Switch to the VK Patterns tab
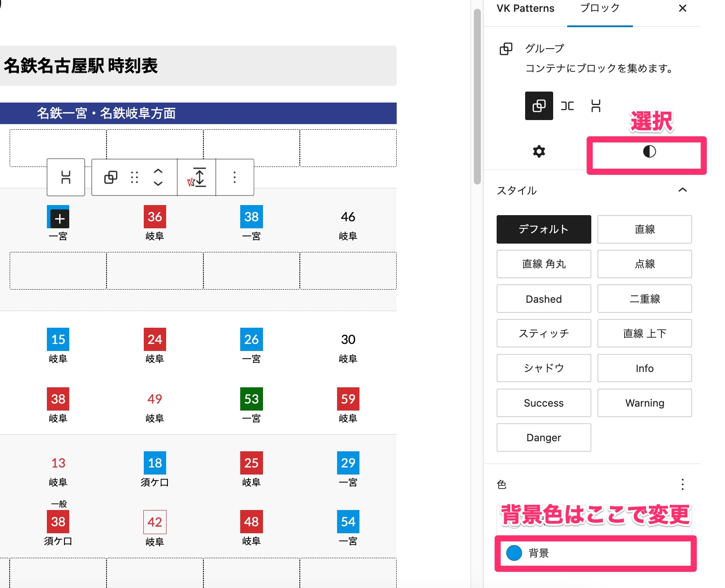The image size is (725, 588). pyautogui.click(x=525, y=8)
